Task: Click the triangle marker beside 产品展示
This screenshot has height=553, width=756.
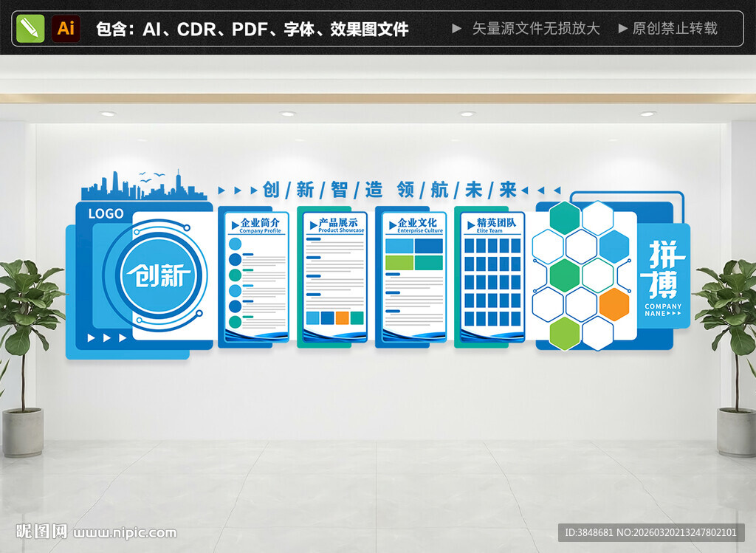Action: pyautogui.click(x=313, y=225)
